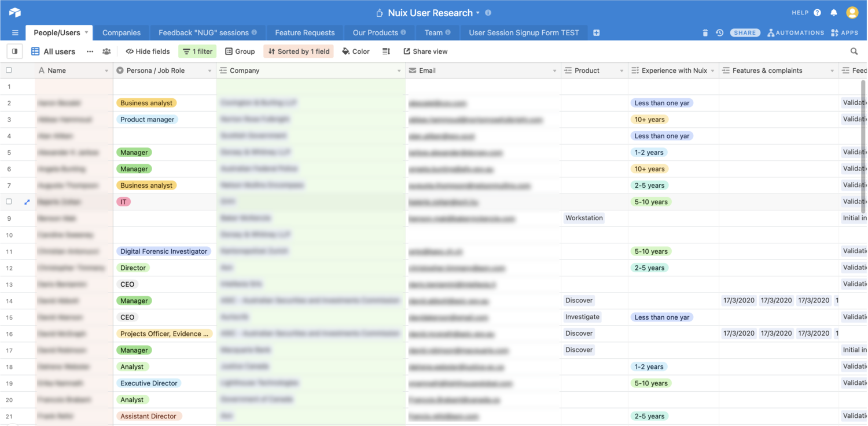The height and width of the screenshot is (426, 868).
Task: Open view options three-dots menu
Action: click(90, 51)
